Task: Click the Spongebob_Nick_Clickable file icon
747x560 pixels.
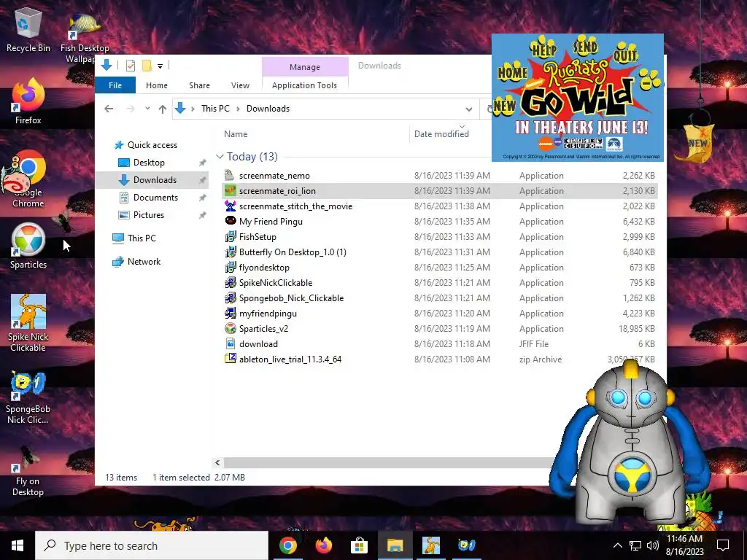Action: pos(230,297)
